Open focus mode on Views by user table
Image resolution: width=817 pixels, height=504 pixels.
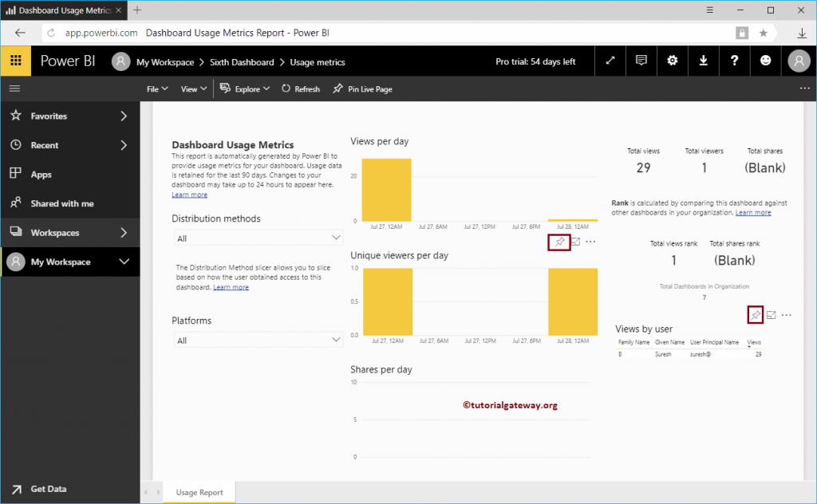click(x=770, y=315)
